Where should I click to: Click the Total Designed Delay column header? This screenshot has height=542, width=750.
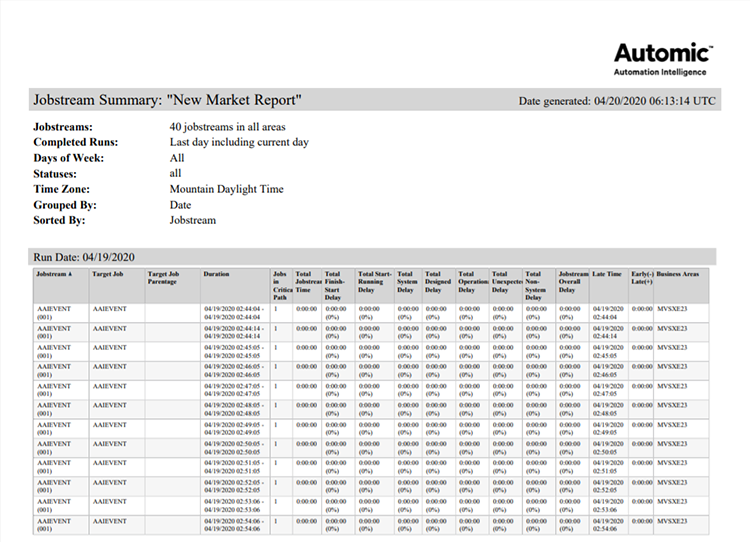click(x=438, y=285)
